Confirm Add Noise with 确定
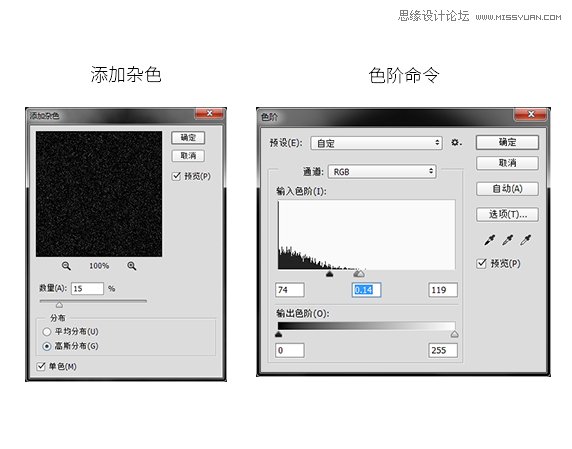This screenshot has width=572, height=449. pos(188,138)
